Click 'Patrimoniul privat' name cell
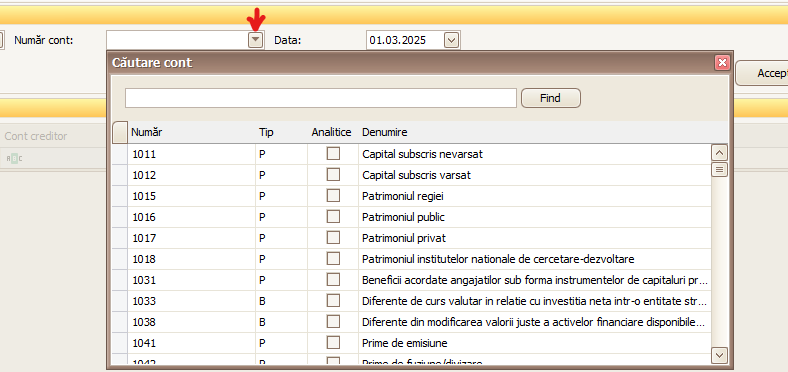This screenshot has width=788, height=372. (535, 238)
